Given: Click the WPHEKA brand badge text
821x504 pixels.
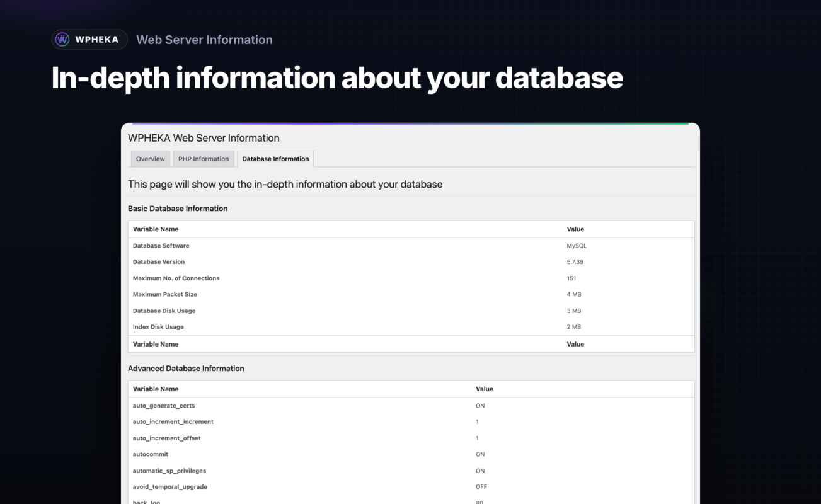Looking at the screenshot, I should (x=96, y=40).
